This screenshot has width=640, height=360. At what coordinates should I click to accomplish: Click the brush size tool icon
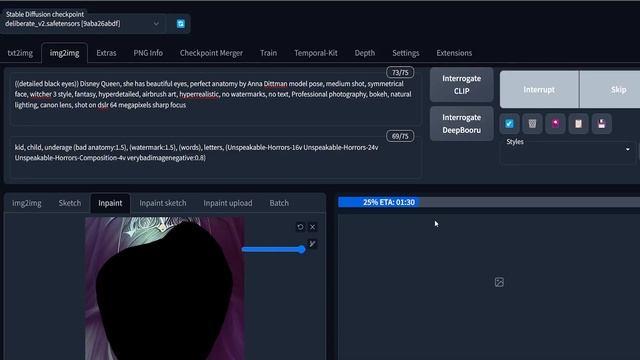pos(312,244)
